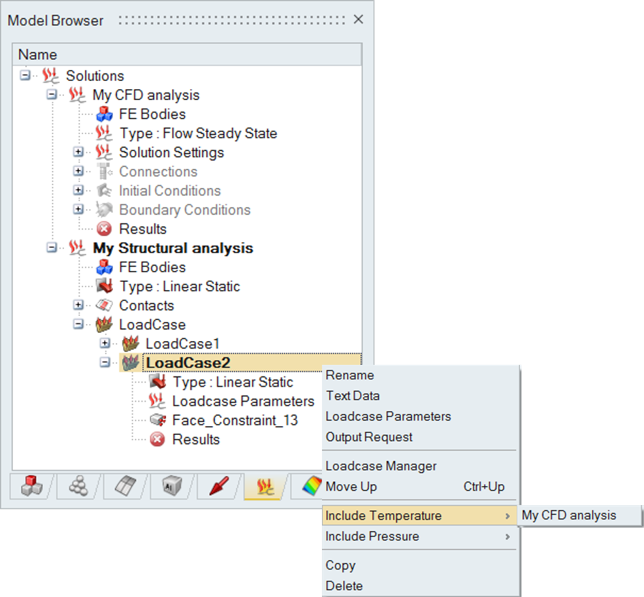Collapse the Solutions root node
Viewport: 644px width, 597px height.
point(25,76)
